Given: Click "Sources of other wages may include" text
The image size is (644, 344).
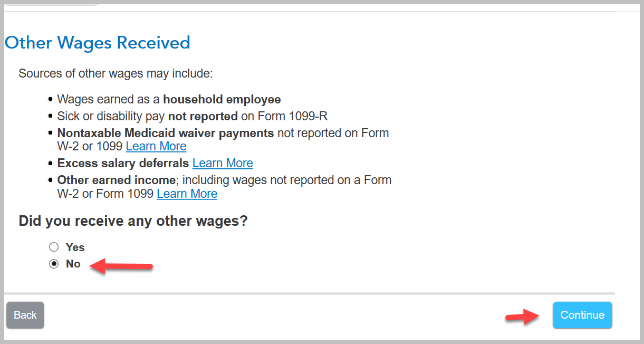Looking at the screenshot, I should (x=116, y=73).
